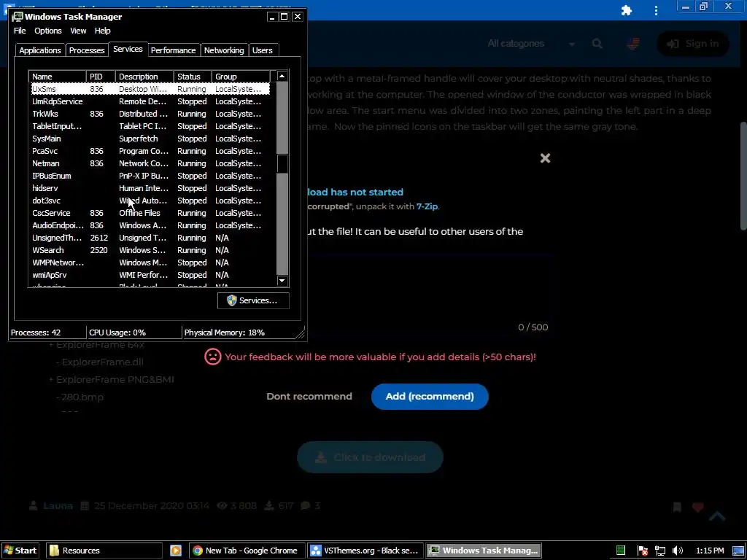Viewport: 747px width, 560px height.
Task: Click the 7-Zip link
Action: [427, 206]
